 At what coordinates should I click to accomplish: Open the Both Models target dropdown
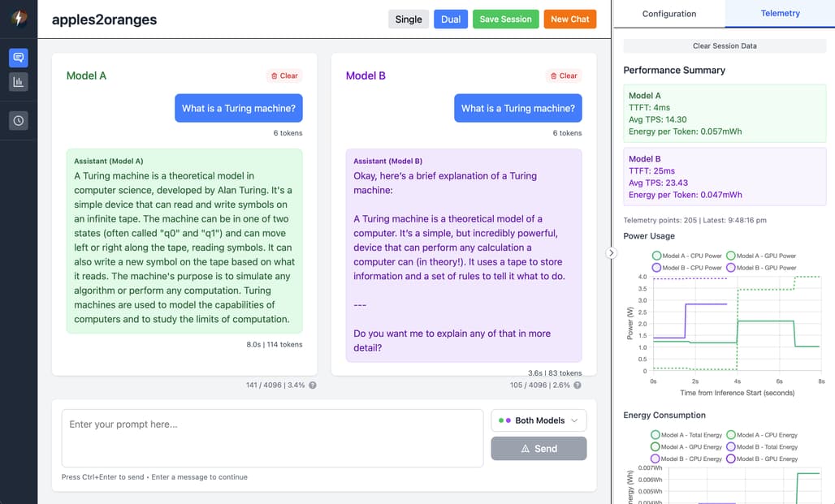[x=539, y=420]
